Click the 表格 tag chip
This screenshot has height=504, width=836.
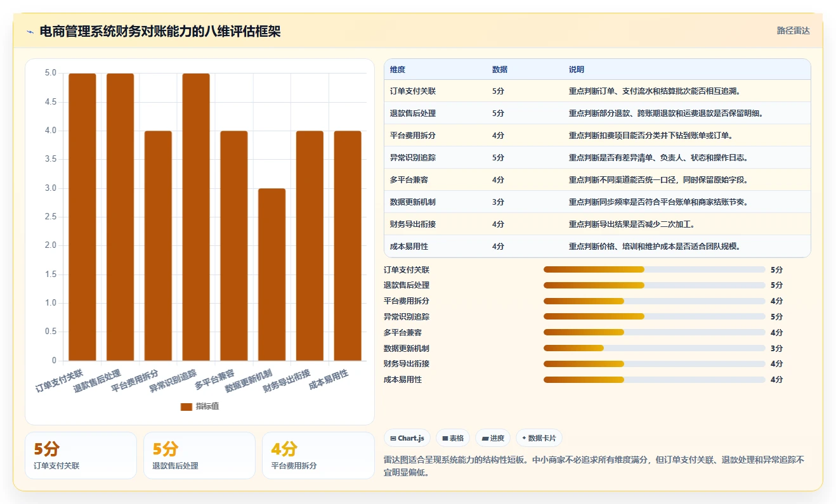point(453,438)
